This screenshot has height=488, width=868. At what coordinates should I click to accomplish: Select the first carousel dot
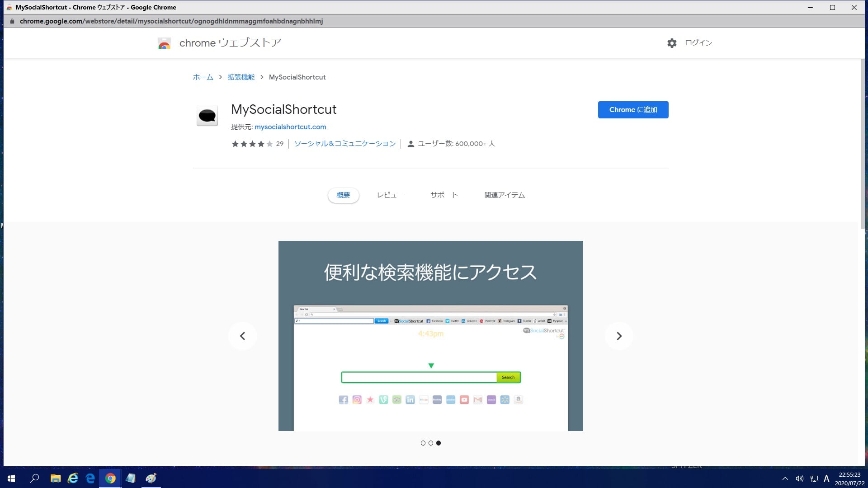coord(423,443)
